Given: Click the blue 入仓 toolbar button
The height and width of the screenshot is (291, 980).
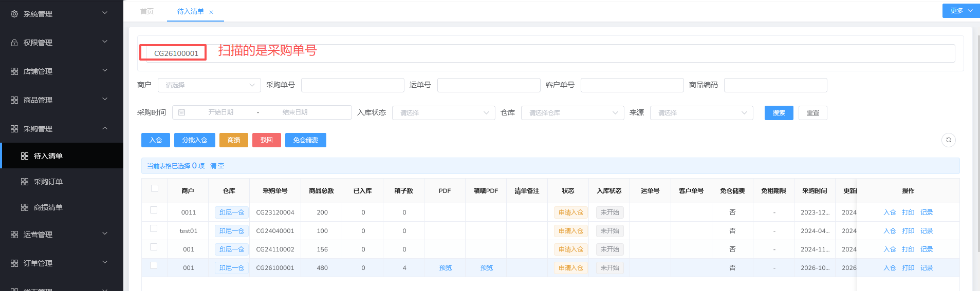Looking at the screenshot, I should coord(156,140).
